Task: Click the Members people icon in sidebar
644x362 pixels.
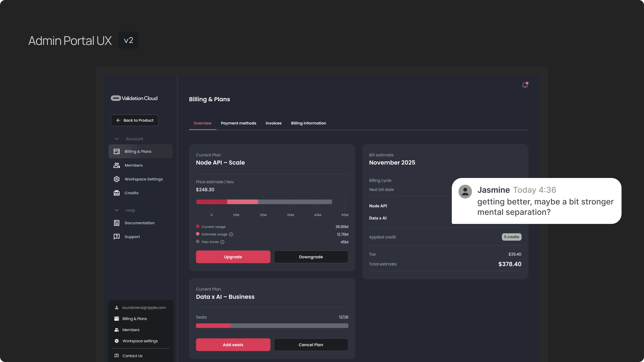Action: coord(117,165)
